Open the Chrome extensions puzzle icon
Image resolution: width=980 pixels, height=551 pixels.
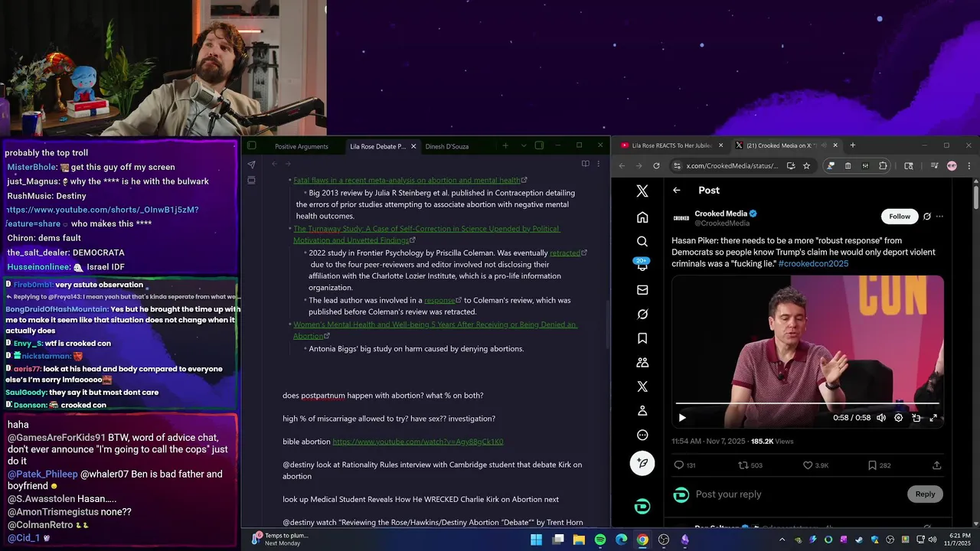883,165
